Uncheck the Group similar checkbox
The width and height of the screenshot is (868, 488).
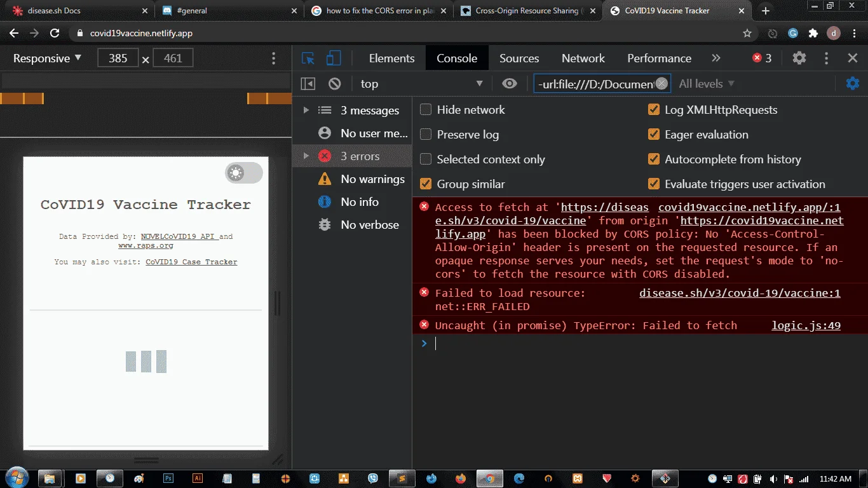426,184
